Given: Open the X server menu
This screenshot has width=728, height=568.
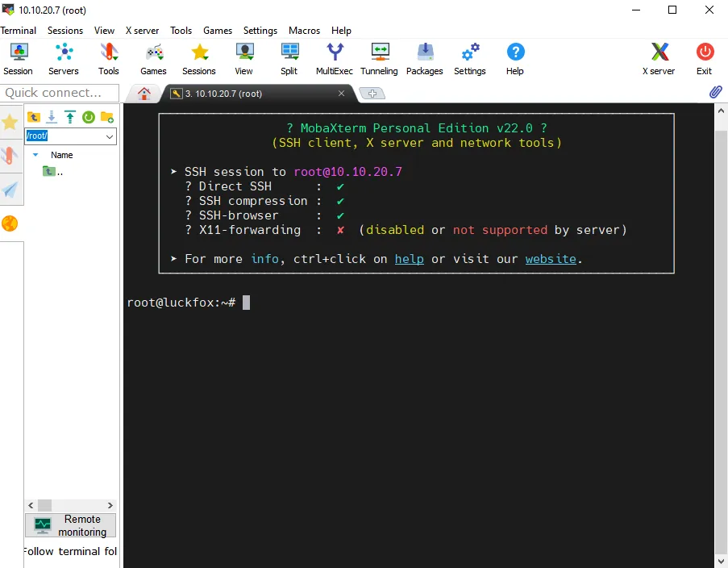Looking at the screenshot, I should 143,31.
